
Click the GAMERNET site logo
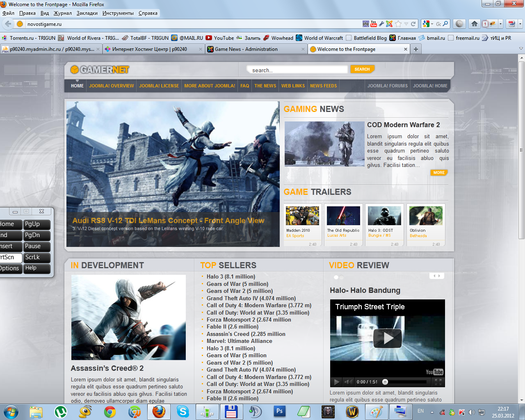(x=100, y=70)
